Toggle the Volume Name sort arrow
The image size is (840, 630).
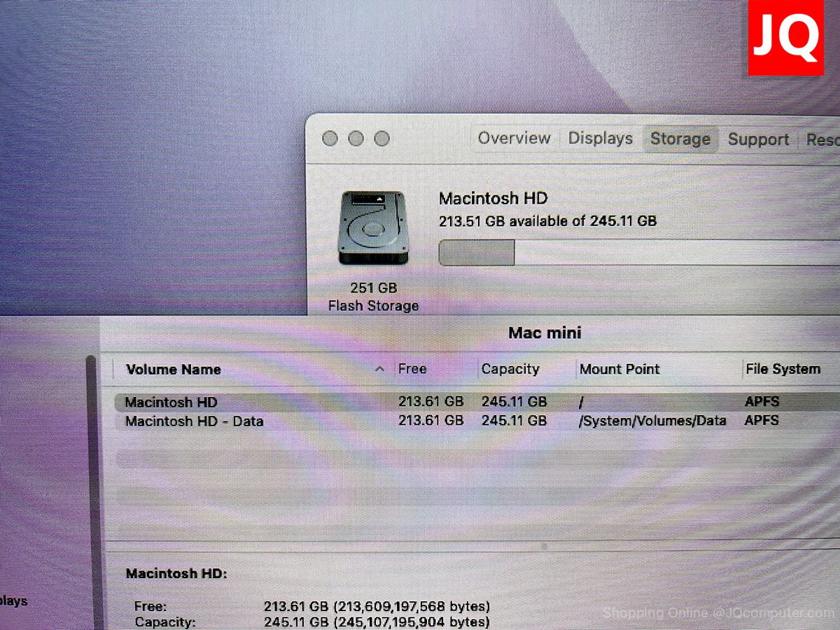coord(380,369)
